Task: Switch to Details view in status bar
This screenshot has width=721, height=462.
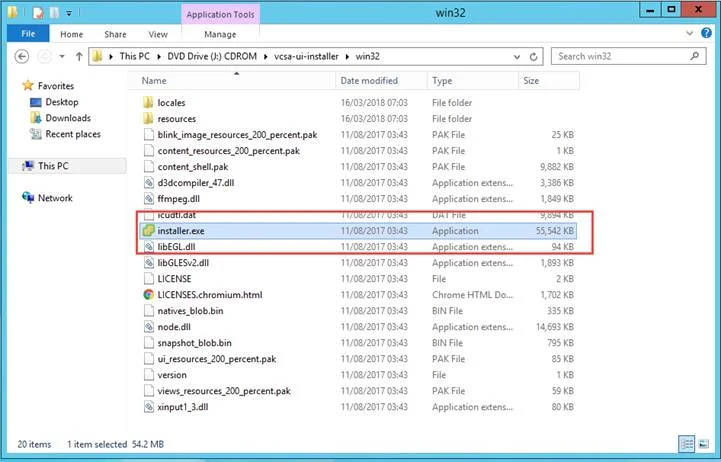Action: pos(687,444)
